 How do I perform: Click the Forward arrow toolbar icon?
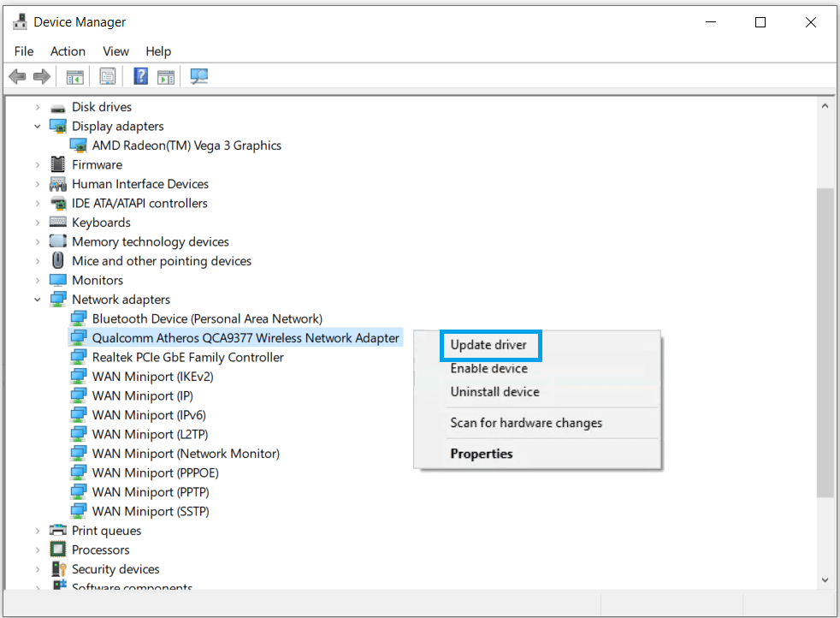41,77
